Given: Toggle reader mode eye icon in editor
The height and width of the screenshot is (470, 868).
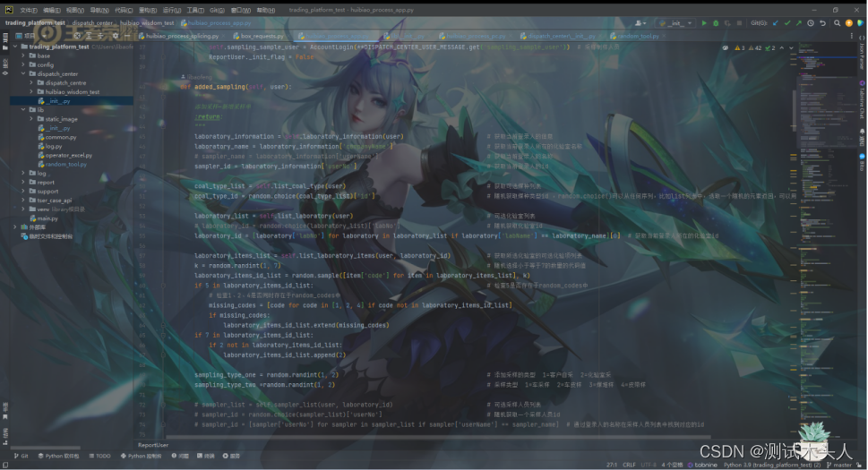Looking at the screenshot, I should point(726,48).
